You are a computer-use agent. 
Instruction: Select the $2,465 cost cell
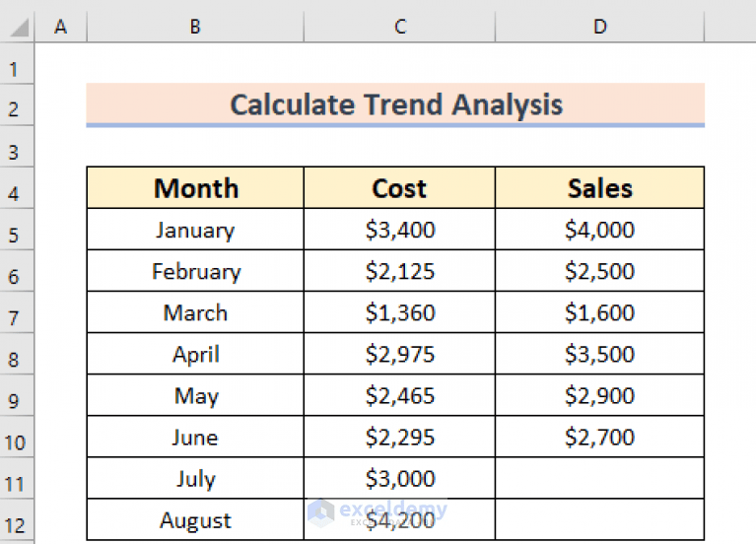point(400,395)
